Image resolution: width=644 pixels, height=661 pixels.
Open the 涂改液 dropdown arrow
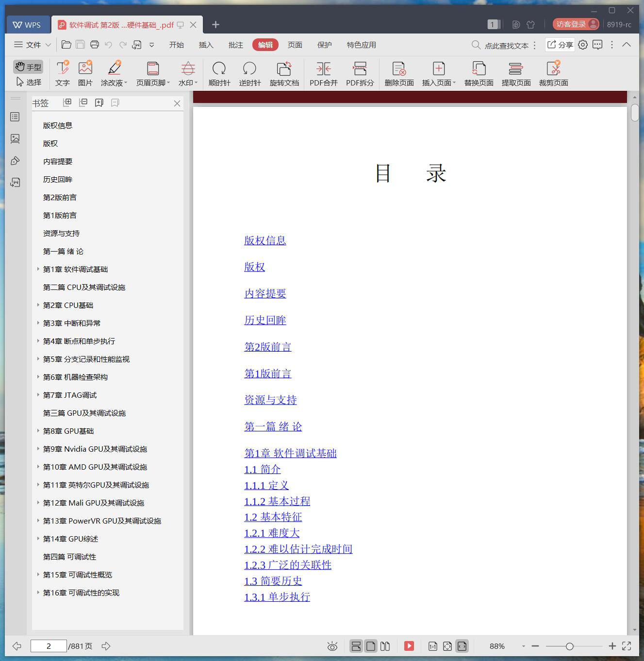[x=126, y=83]
